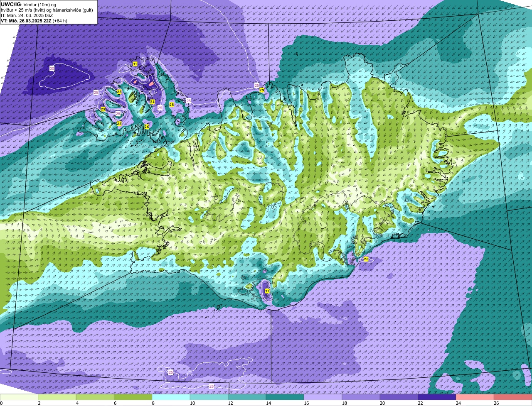Click the 24–26 pink legend swatch
Screen dimensions: 532x406
coord(475,397)
